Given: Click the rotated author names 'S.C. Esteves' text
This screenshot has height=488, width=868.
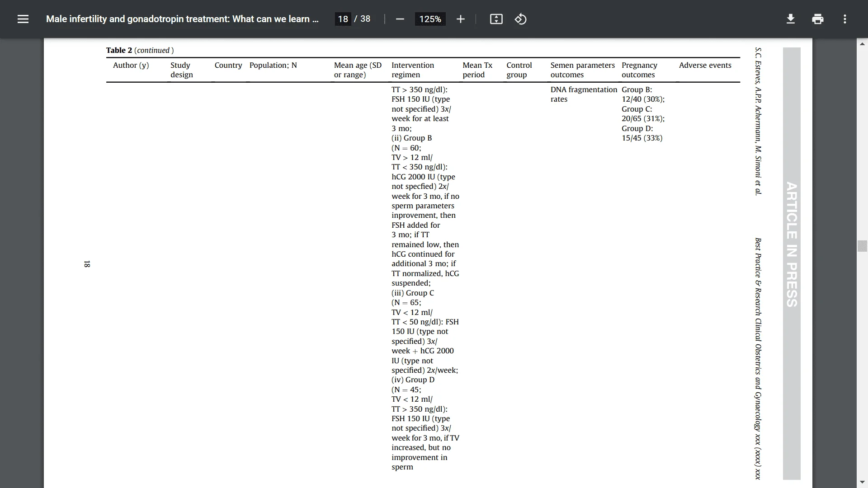Looking at the screenshot, I should coord(758,121).
